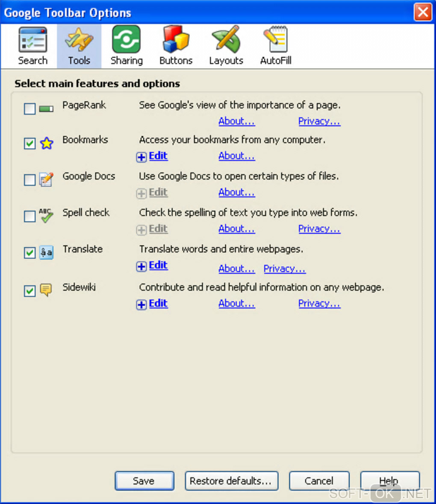
Task: Click the Sidewiki Edit link
Action: tap(158, 303)
